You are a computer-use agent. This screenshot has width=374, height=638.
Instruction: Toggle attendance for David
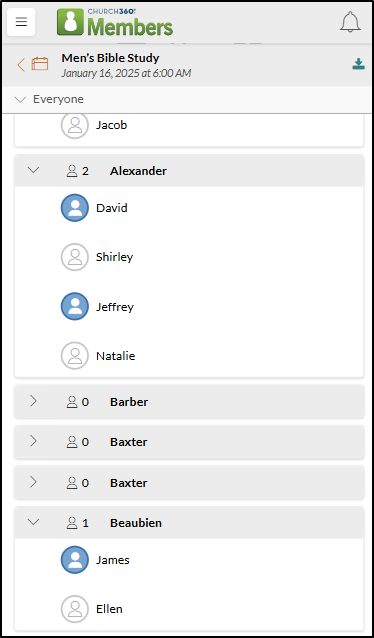(74, 208)
